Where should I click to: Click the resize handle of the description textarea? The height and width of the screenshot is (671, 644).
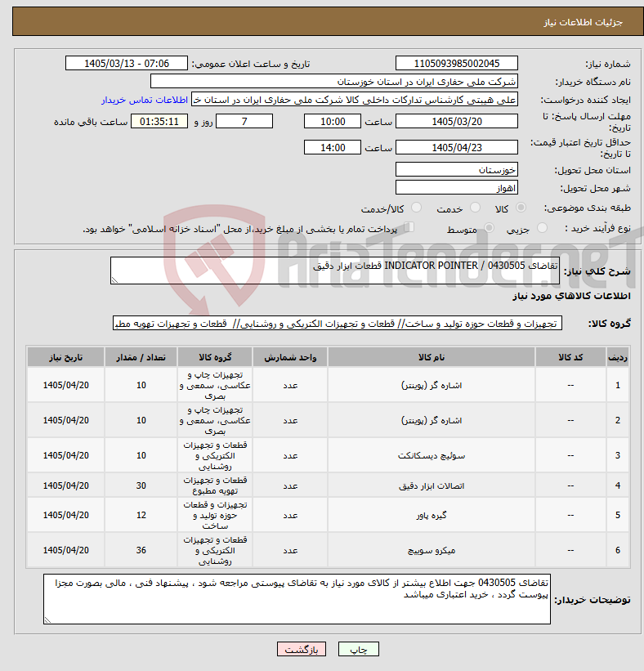click(114, 280)
